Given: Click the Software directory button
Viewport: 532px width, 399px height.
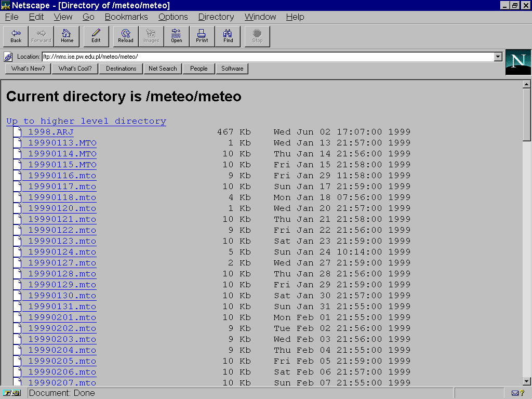Looking at the screenshot, I should point(232,69).
